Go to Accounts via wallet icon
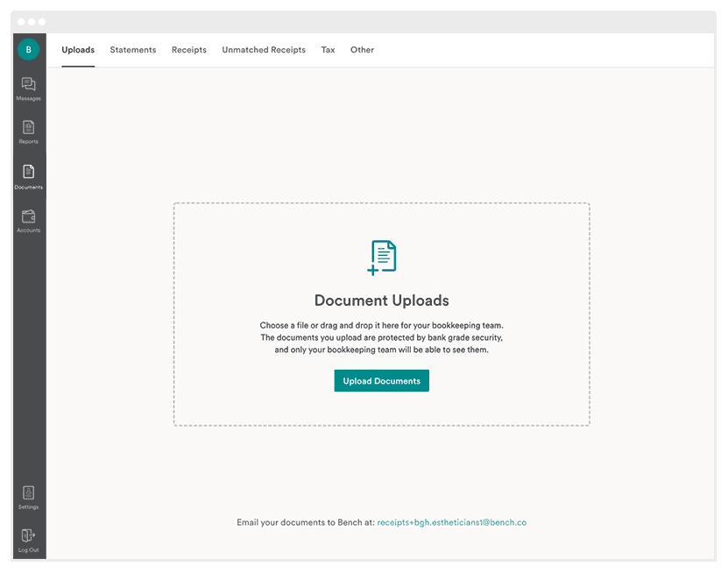This screenshot has height=573, width=728. pos(28,216)
